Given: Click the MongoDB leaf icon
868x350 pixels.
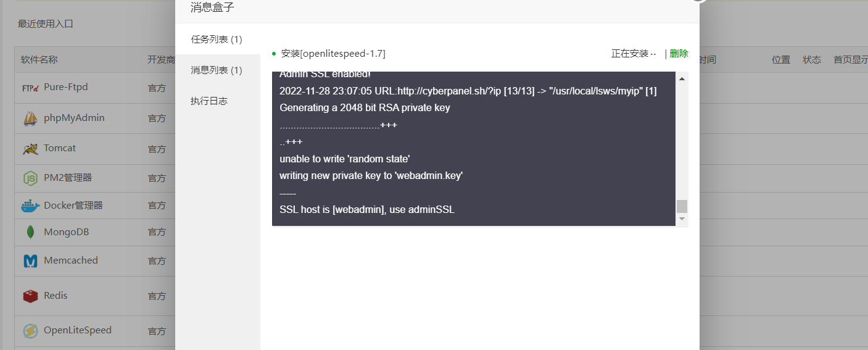Looking at the screenshot, I should [x=30, y=233].
